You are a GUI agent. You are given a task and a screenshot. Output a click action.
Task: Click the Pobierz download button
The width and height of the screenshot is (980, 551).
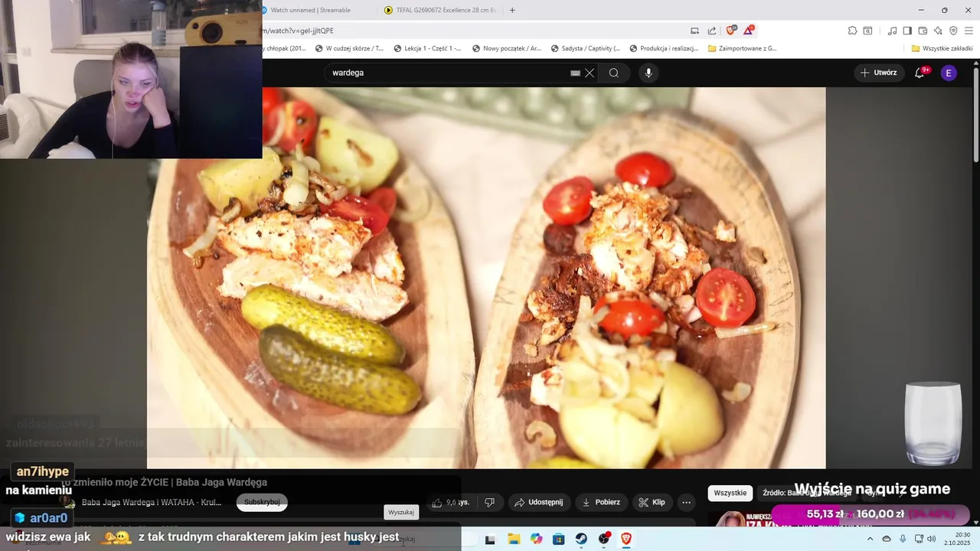coord(601,502)
